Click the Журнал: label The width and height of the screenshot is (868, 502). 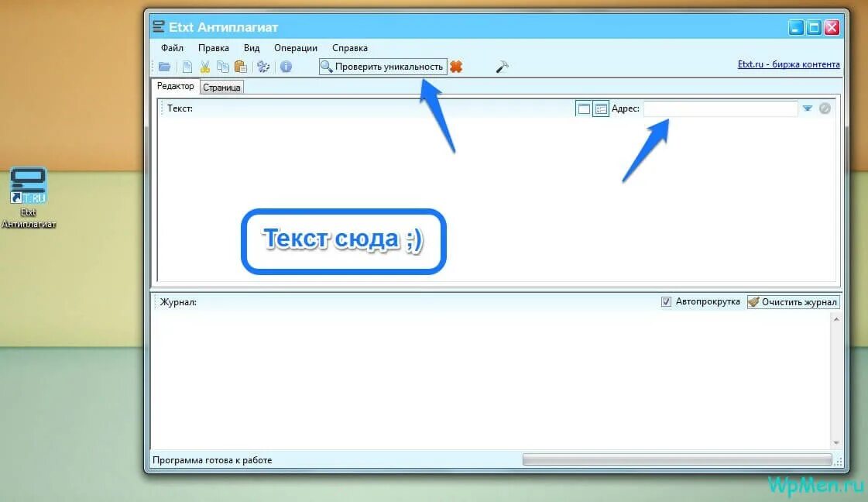[178, 302]
